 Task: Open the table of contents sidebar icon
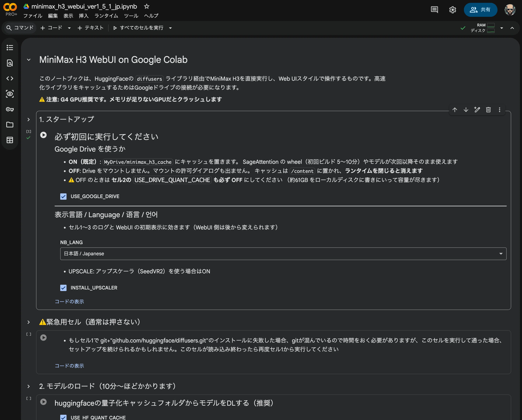click(10, 47)
